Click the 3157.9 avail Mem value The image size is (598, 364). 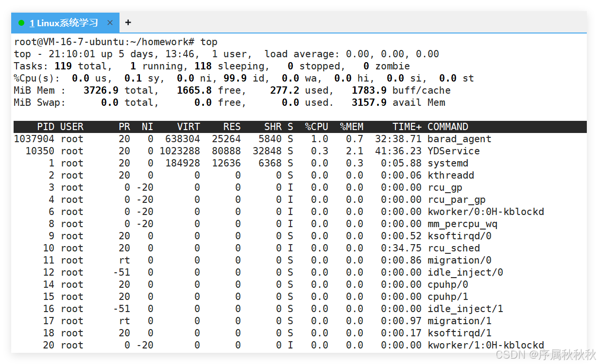point(369,102)
